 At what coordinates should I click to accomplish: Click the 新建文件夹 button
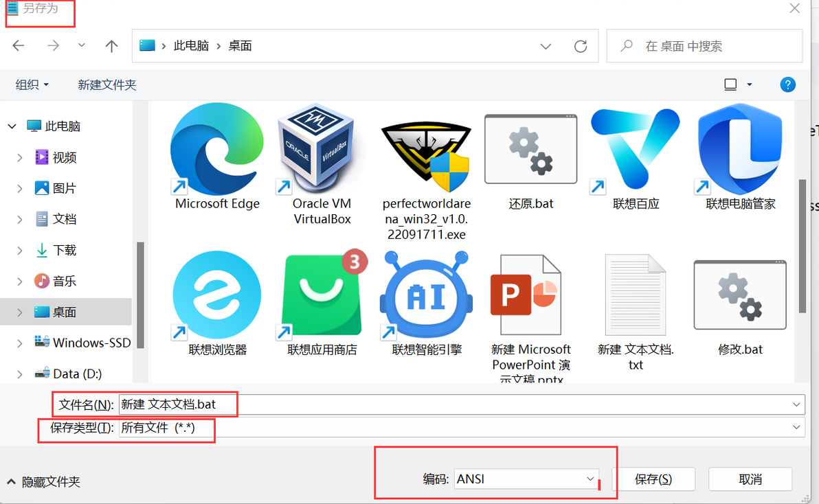pyautogui.click(x=107, y=84)
